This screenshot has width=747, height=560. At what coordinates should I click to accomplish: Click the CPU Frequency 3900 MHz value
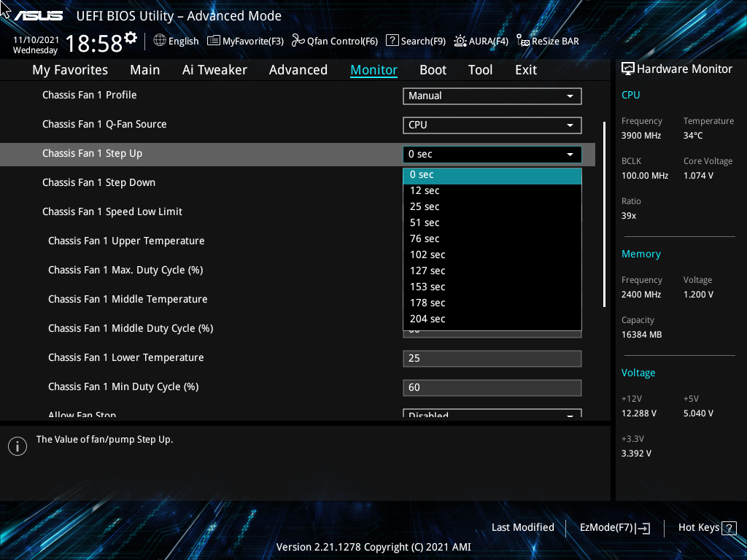pos(640,136)
